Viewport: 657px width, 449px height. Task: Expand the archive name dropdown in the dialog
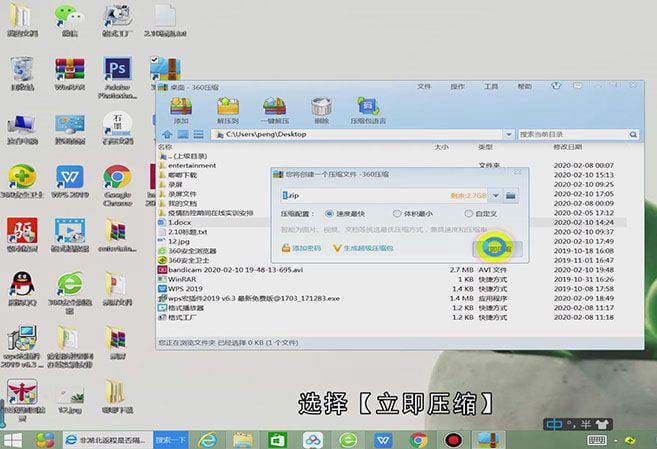pyautogui.click(x=495, y=196)
